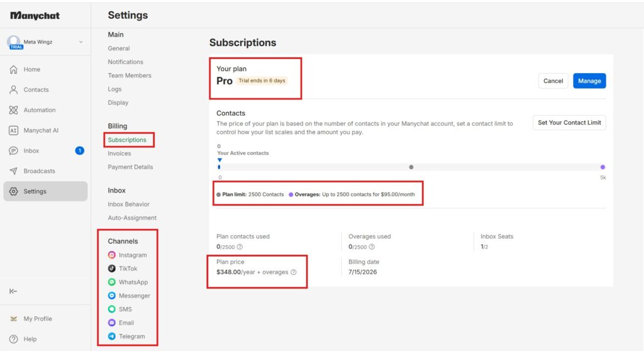Click the Manychat AI icon

(x=14, y=130)
